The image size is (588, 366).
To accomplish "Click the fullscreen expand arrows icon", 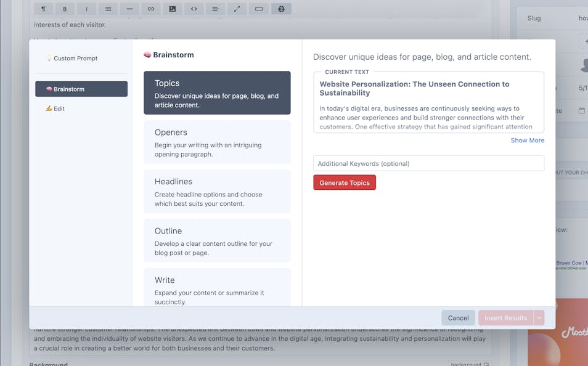I will [237, 9].
